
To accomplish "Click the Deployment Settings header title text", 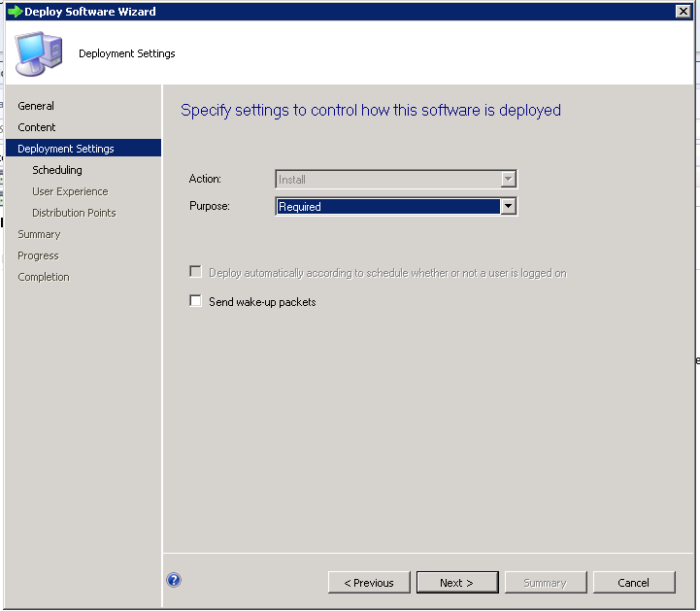I will (127, 53).
